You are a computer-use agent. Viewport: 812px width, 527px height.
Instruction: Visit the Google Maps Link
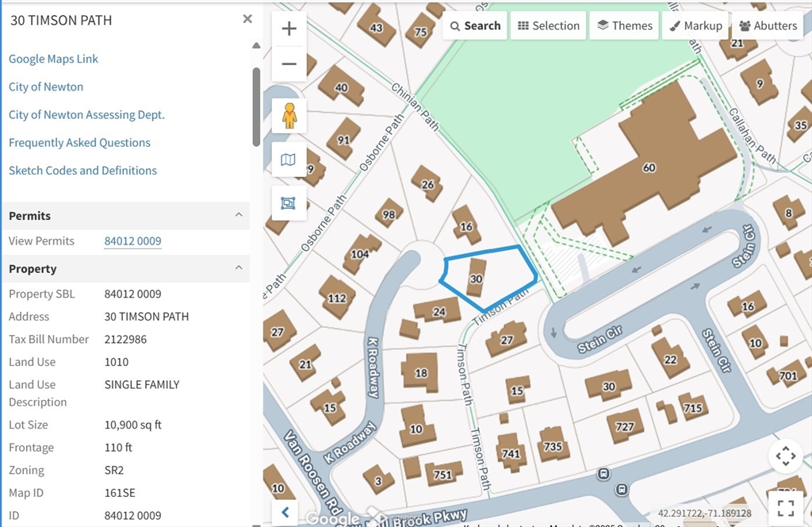[x=53, y=58]
